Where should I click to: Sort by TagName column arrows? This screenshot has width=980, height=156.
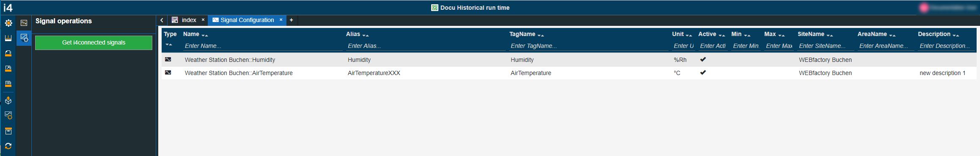(540, 35)
